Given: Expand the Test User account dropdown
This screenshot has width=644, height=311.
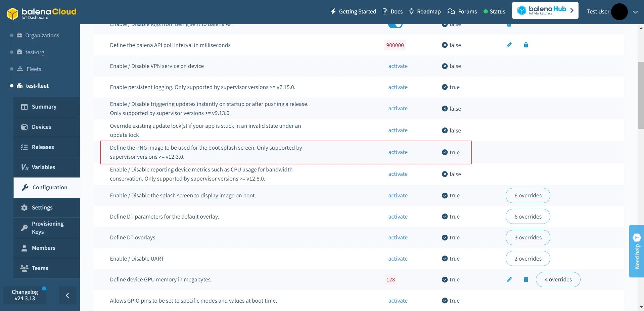Looking at the screenshot, I should click(635, 12).
